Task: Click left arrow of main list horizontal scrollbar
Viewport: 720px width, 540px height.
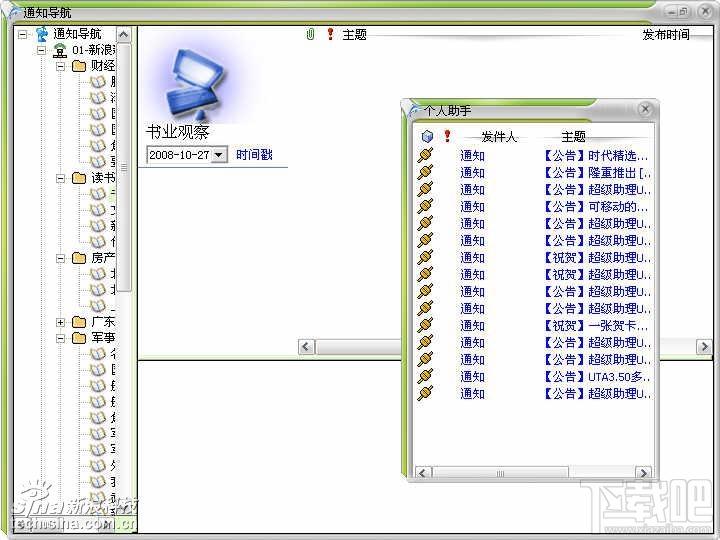Action: [307, 347]
